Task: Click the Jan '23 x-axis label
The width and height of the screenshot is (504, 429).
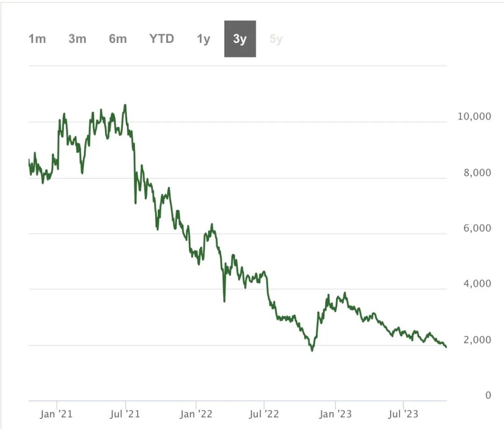Action: [x=335, y=414]
